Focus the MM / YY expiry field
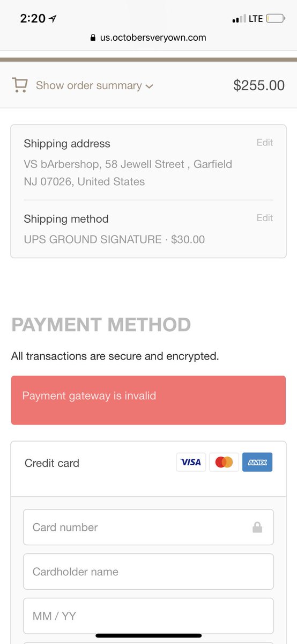This screenshot has height=644, width=297. pos(148,617)
